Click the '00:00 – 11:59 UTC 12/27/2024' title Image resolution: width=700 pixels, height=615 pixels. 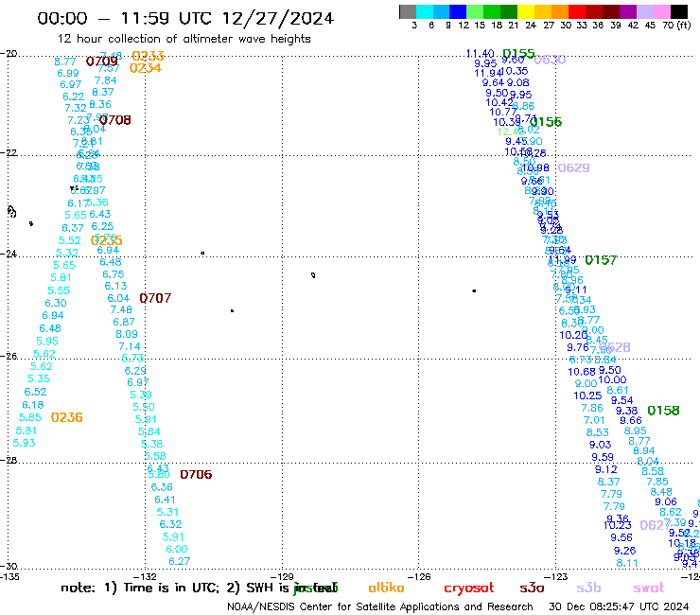pos(185,18)
